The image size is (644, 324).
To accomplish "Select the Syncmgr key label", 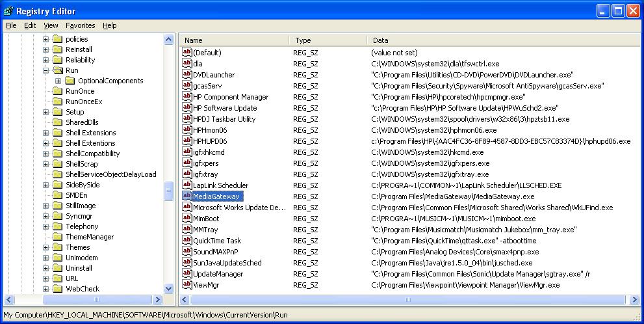I will 79,216.
